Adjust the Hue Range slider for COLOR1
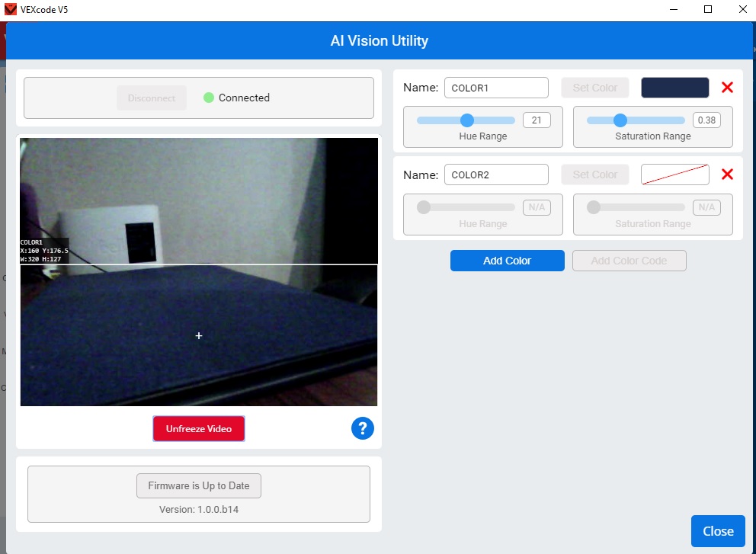The width and height of the screenshot is (756, 554). pos(466,120)
